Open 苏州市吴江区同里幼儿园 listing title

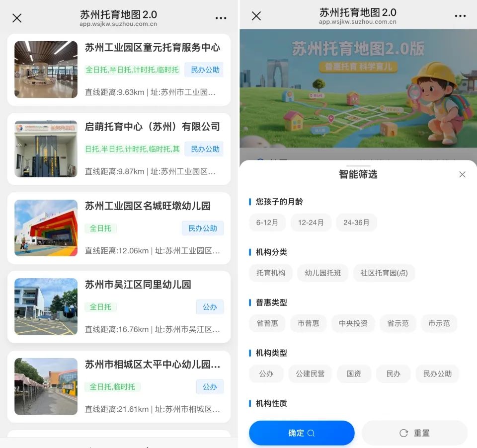(138, 285)
